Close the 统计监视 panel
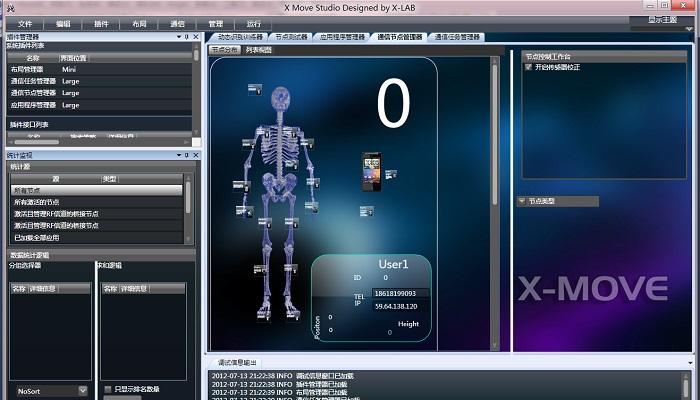This screenshot has height=400, width=700. click(196, 155)
